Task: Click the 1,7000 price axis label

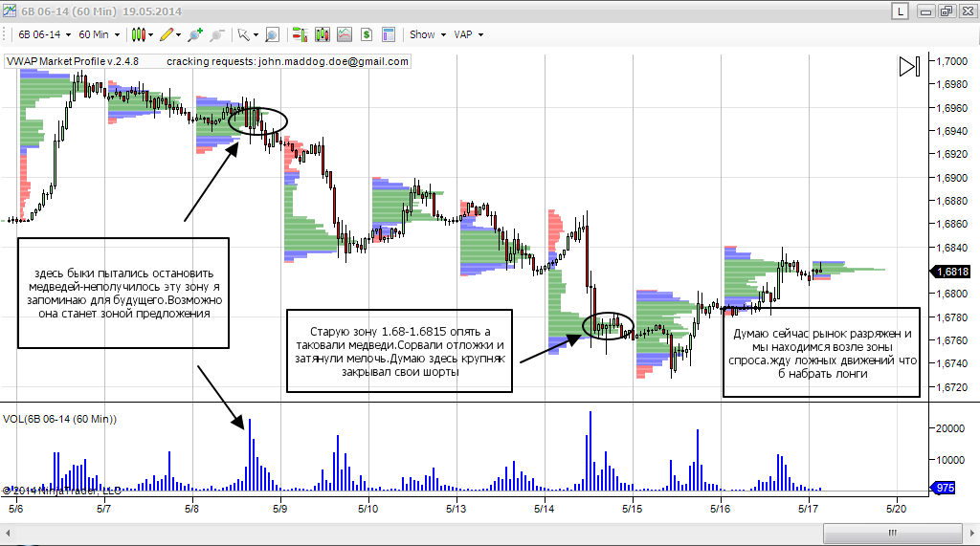Action: click(952, 61)
